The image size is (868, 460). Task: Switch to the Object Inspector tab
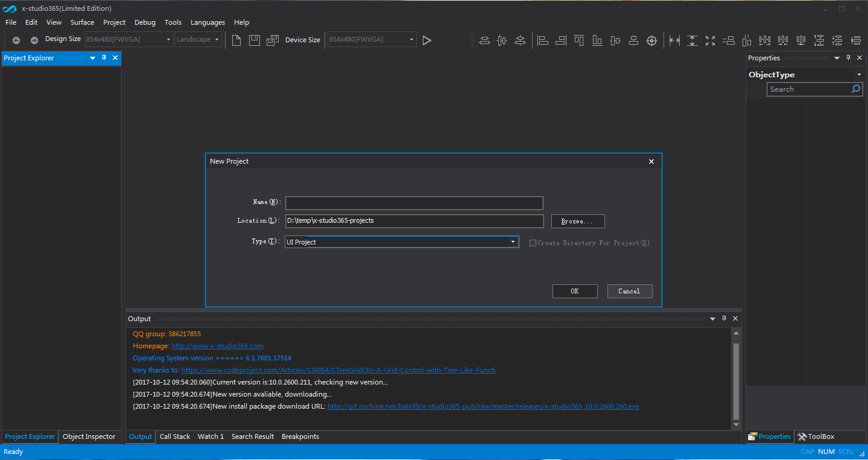(x=89, y=436)
